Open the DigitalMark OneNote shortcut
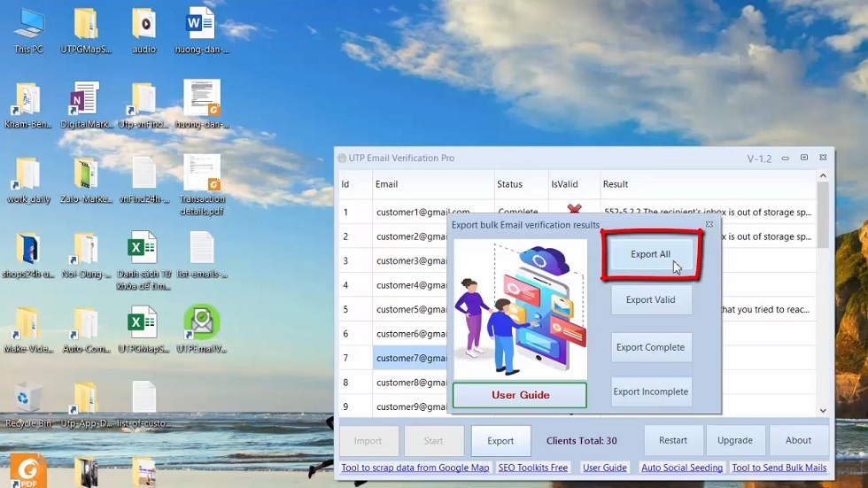Screen dimensions: 868x488 point(85,101)
